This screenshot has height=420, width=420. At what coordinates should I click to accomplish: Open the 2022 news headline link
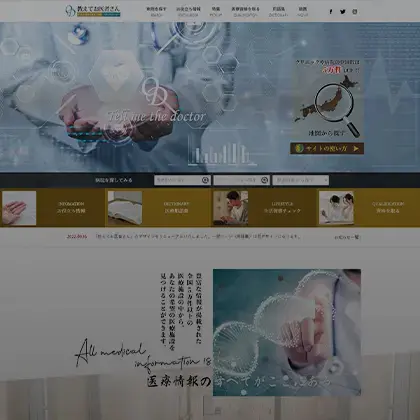pos(198,236)
